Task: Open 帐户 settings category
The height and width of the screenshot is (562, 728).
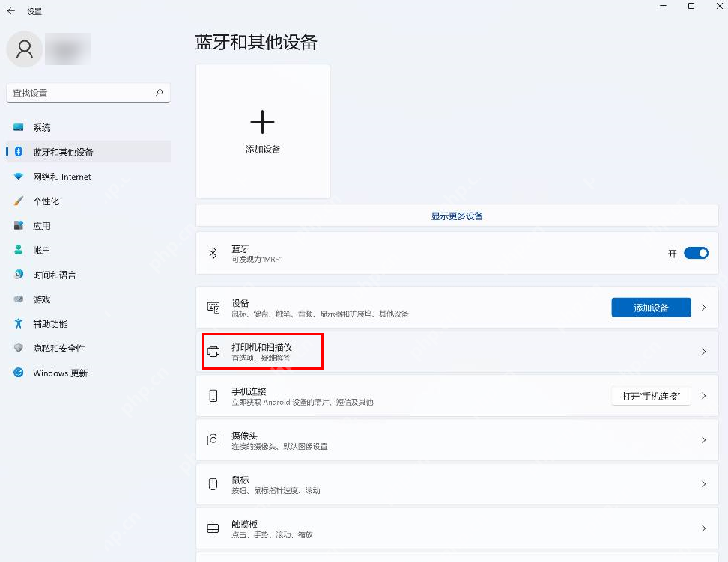Action: (88, 250)
